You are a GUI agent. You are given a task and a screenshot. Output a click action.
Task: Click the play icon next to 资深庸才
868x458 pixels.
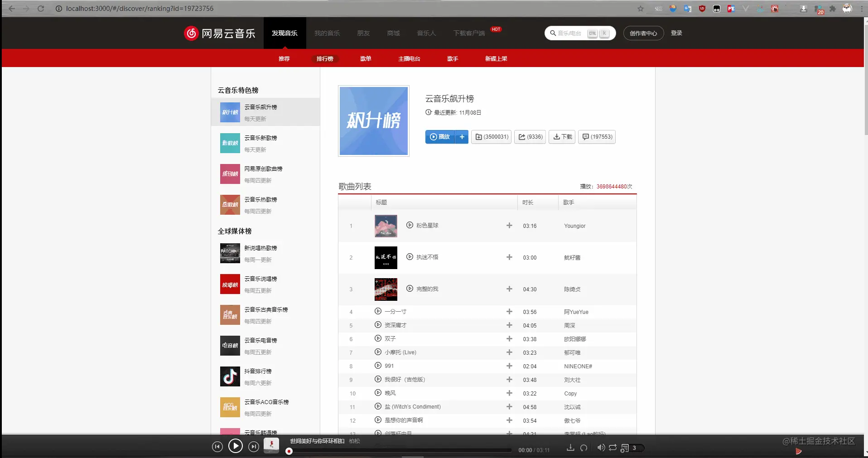point(378,325)
